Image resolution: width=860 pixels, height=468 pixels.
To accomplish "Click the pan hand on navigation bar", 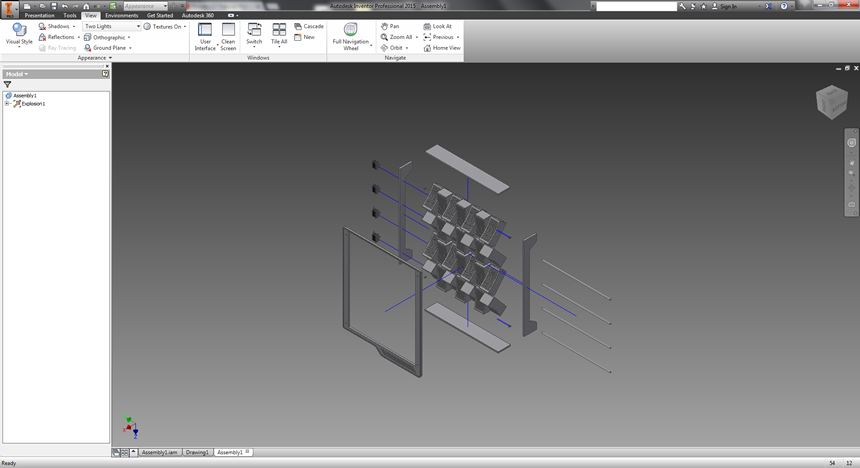I will pos(851,162).
